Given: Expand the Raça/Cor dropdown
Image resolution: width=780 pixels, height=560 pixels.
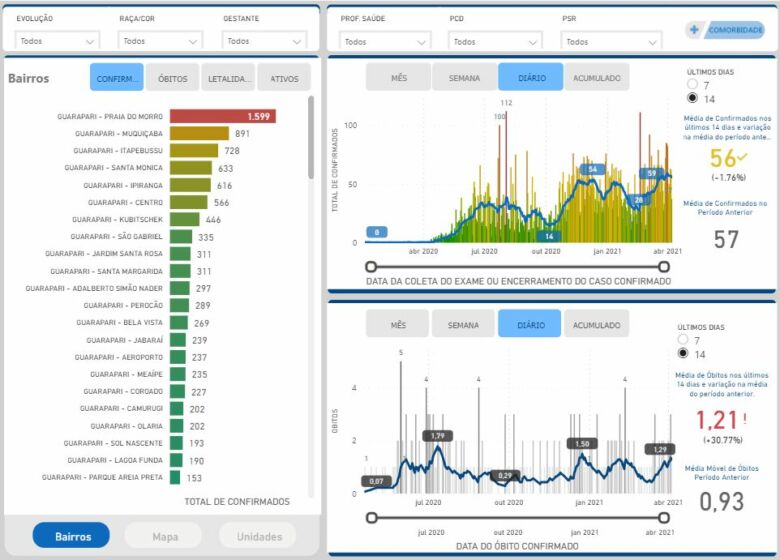Looking at the screenshot, I should pyautogui.click(x=158, y=41).
